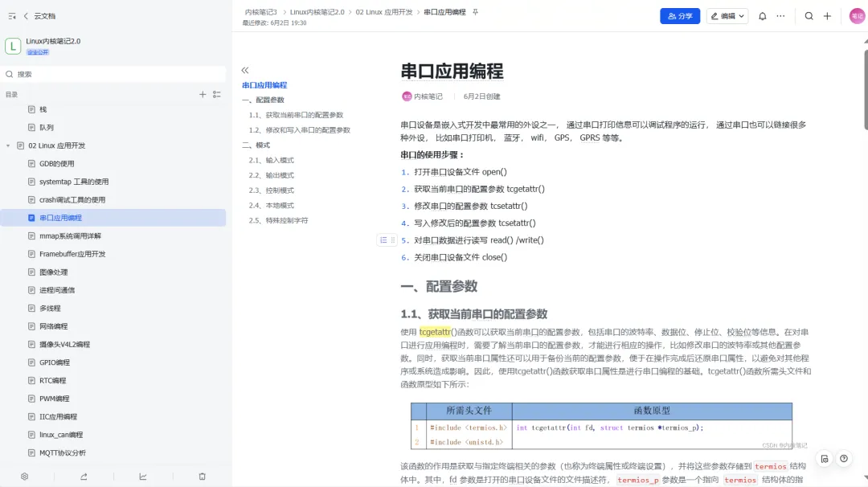Click drag dots handle beside item 5
Image resolution: width=868 pixels, height=487 pixels.
click(x=393, y=240)
